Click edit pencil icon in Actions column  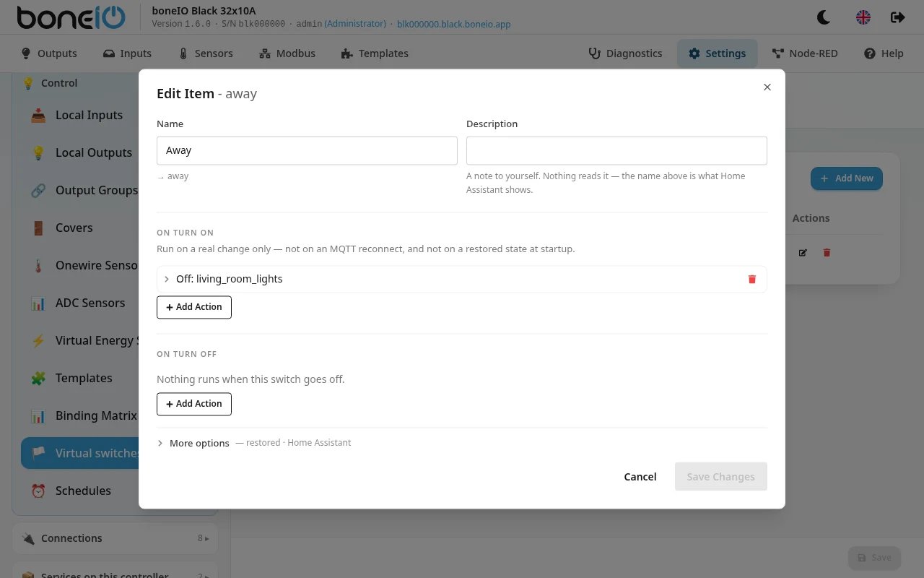803,253
